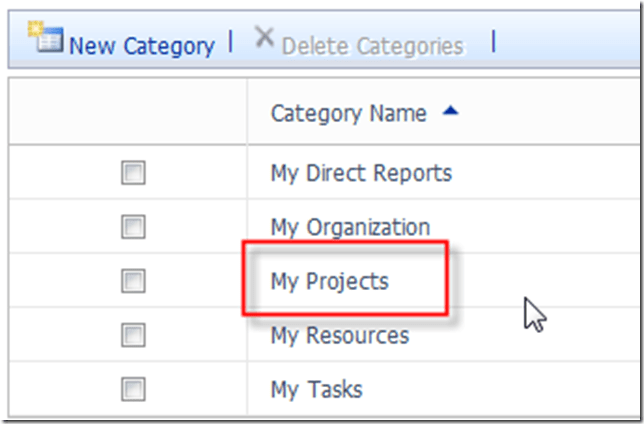The height and width of the screenshot is (424, 644).
Task: Click the New Category text label
Action: pyautogui.click(x=141, y=46)
